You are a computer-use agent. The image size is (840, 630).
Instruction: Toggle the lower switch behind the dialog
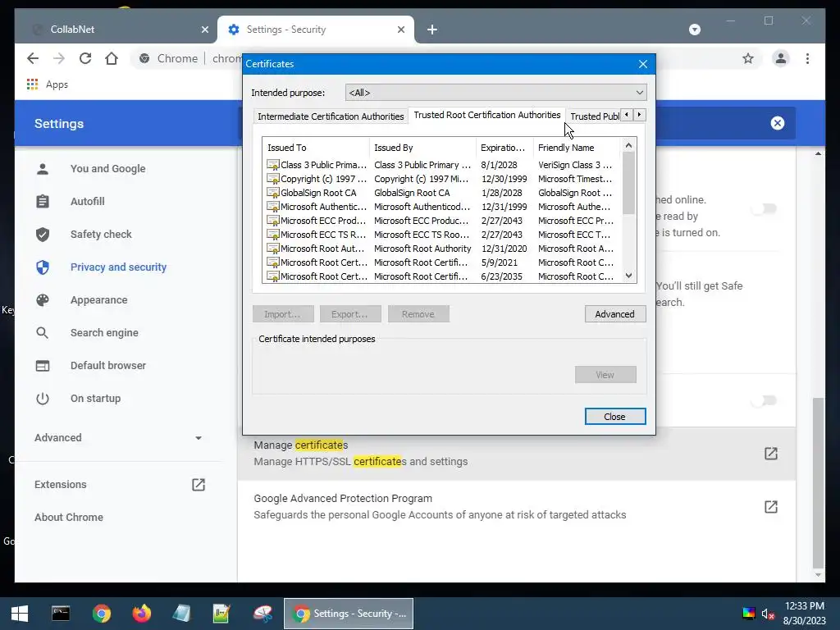(764, 400)
